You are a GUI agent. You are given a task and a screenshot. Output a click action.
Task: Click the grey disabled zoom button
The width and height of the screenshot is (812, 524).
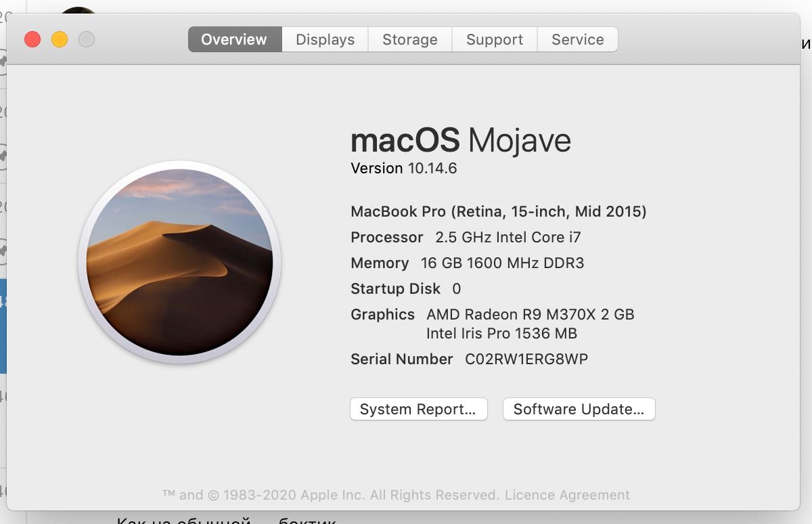click(x=87, y=39)
